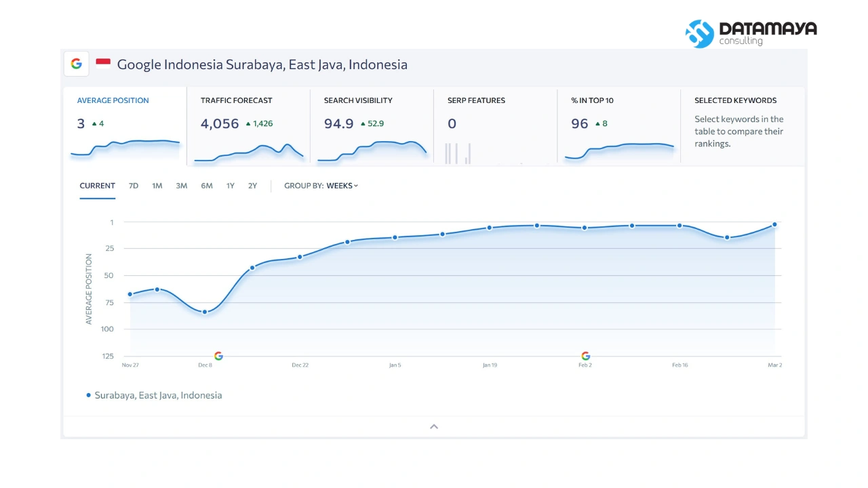
Task: Select the % In Top 10 card
Action: pyautogui.click(x=619, y=126)
